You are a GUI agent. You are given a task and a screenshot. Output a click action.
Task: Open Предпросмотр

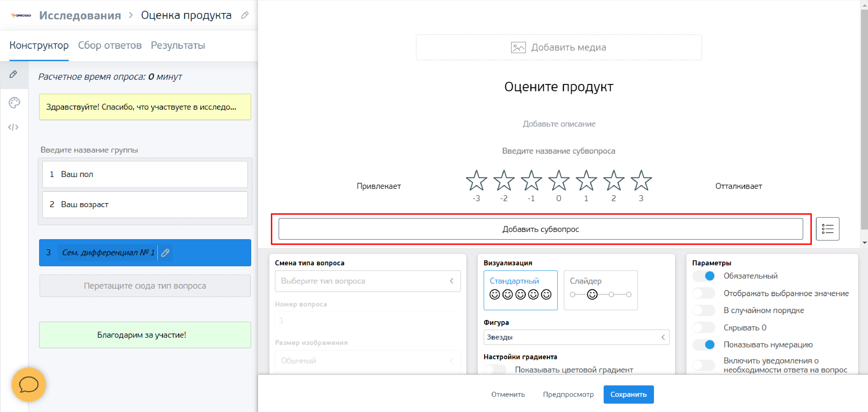[568, 394]
